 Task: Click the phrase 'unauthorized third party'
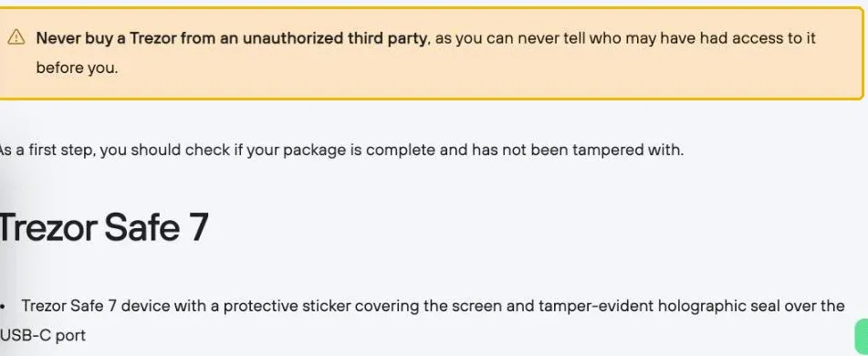(336, 38)
